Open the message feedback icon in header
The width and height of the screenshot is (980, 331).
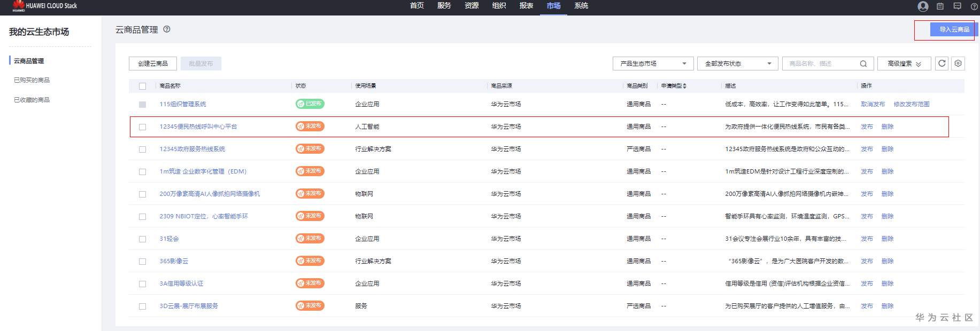coord(957,6)
